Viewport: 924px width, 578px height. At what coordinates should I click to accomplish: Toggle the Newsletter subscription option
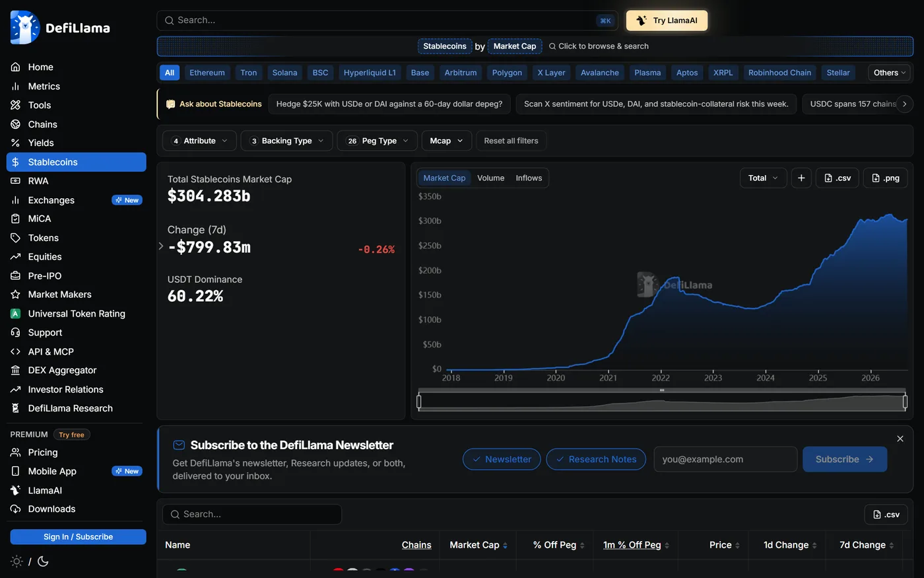(x=502, y=459)
